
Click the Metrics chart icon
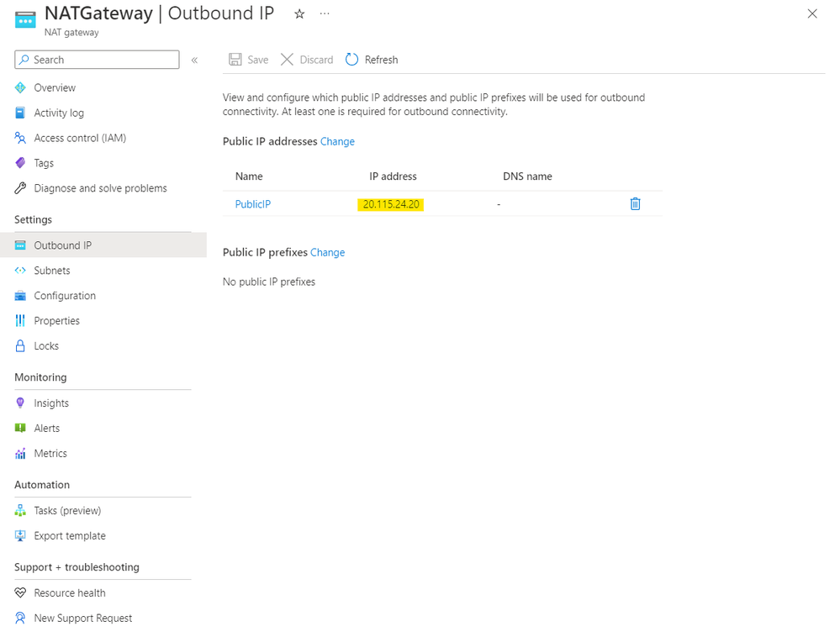tap(20, 454)
